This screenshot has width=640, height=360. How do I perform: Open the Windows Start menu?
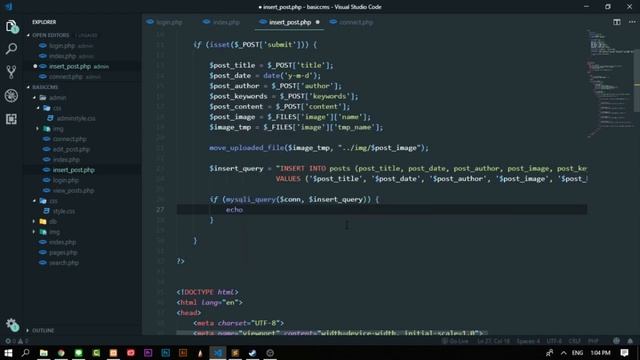pyautogui.click(x=8, y=353)
